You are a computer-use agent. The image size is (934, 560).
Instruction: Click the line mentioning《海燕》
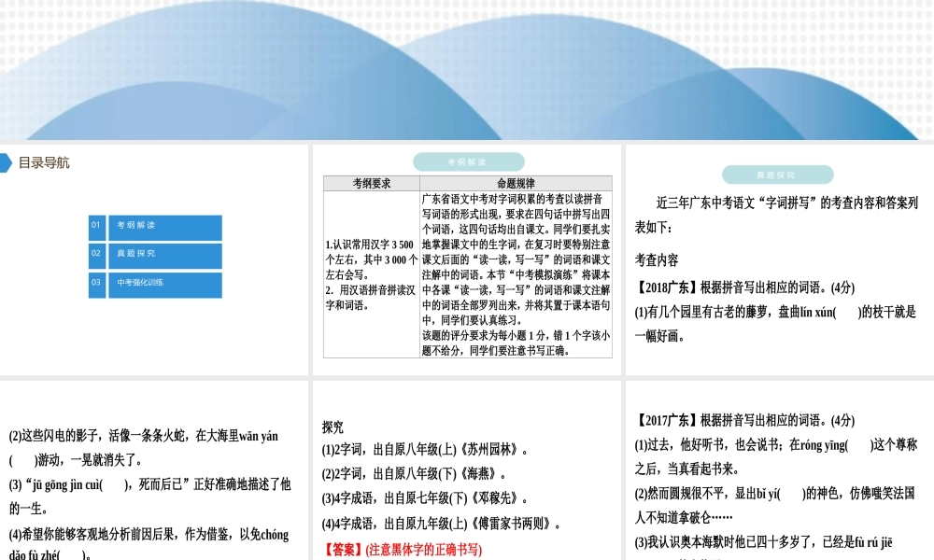(x=414, y=474)
